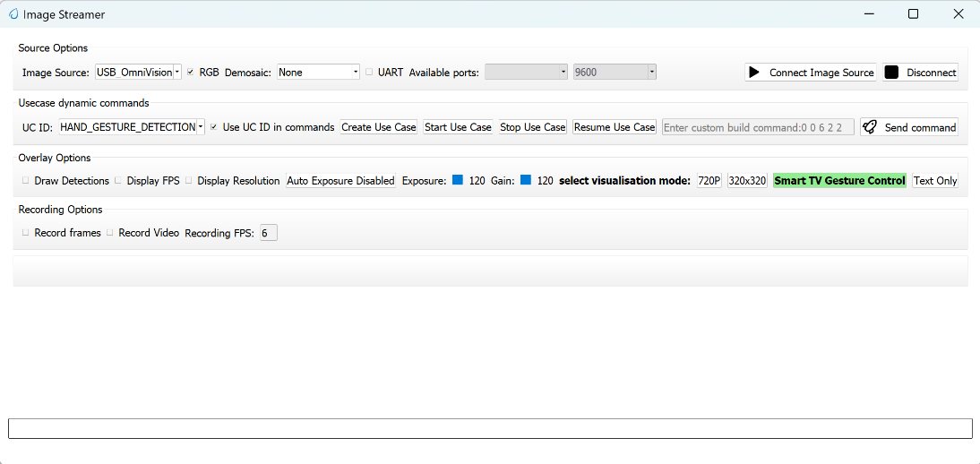The width and height of the screenshot is (980, 464).
Task: Check the Record Video option
Action: pos(109,233)
